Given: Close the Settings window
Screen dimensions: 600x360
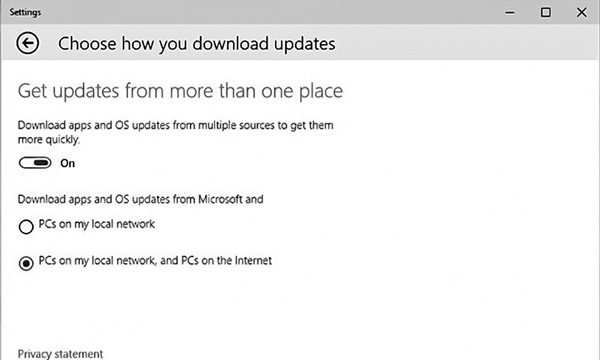Looking at the screenshot, I should coord(581,13).
